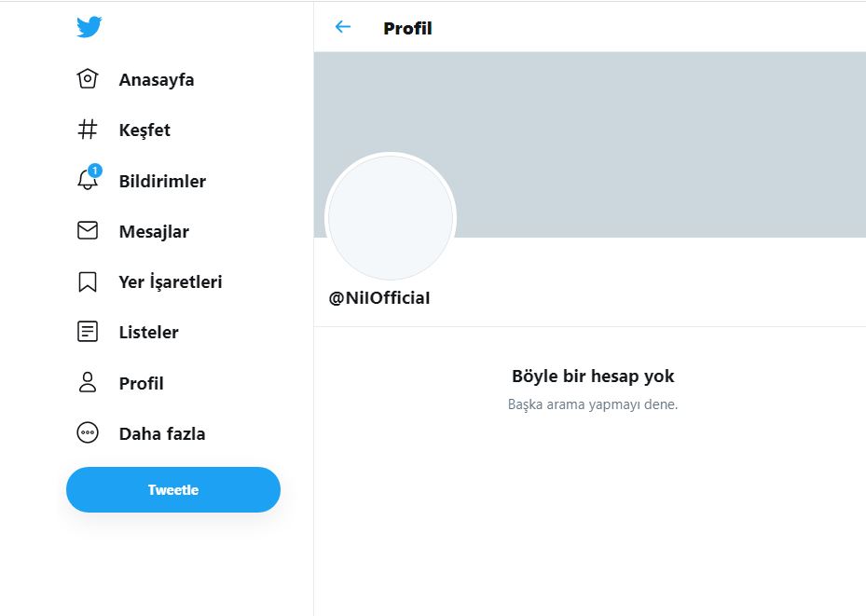Click the Anasayfa home icon
This screenshot has height=616, width=866.
point(88,79)
